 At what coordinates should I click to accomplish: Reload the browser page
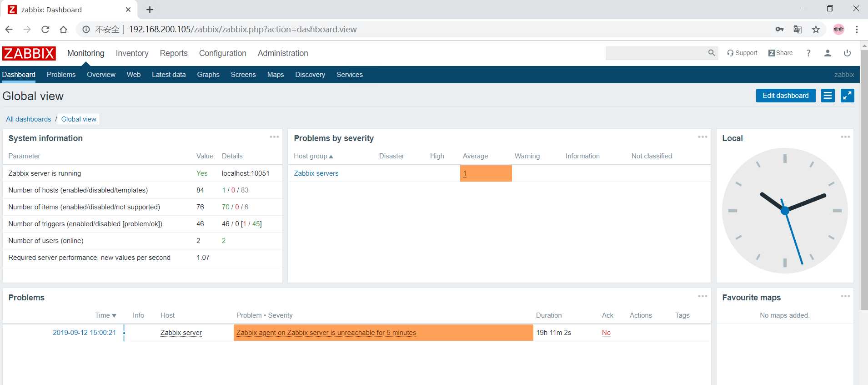click(45, 30)
